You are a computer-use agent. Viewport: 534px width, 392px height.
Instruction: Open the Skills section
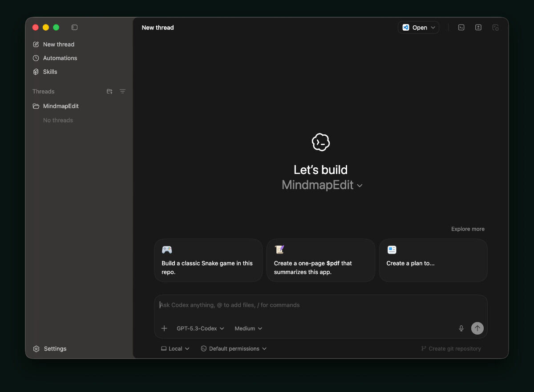click(45, 72)
